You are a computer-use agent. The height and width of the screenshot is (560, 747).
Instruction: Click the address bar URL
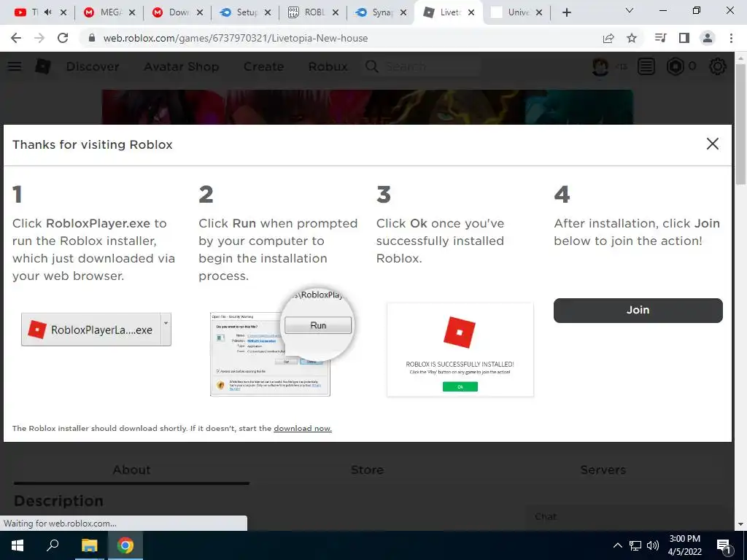[x=236, y=38]
